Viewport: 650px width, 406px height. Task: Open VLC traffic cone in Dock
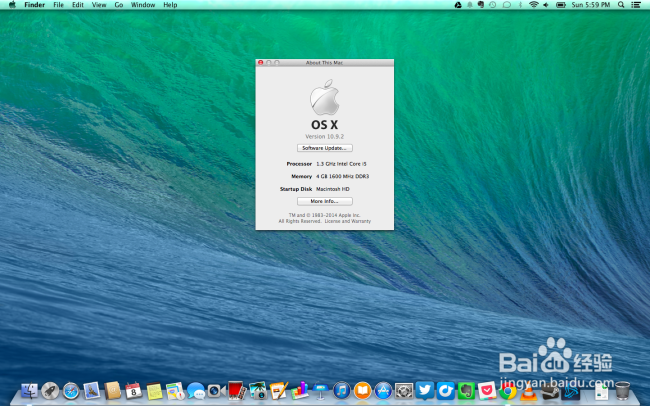528,391
